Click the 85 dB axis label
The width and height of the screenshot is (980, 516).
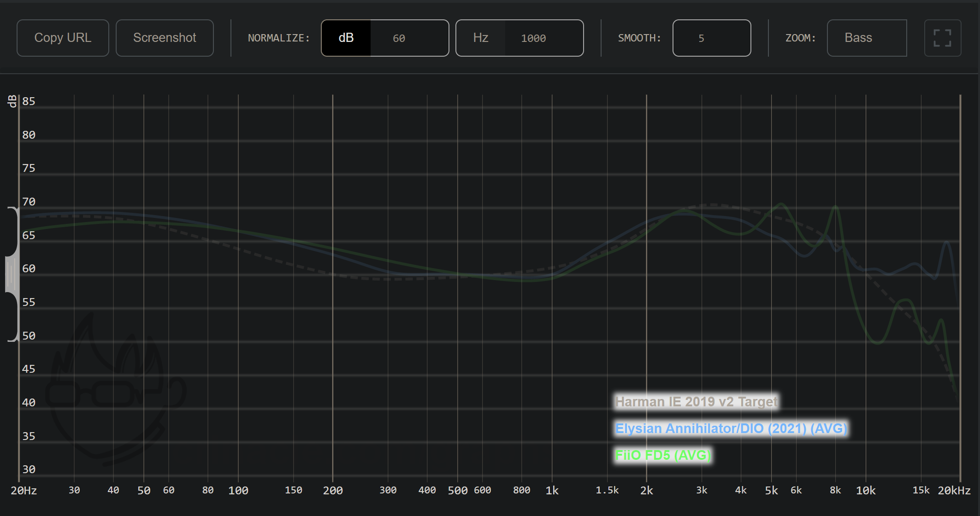coord(29,101)
